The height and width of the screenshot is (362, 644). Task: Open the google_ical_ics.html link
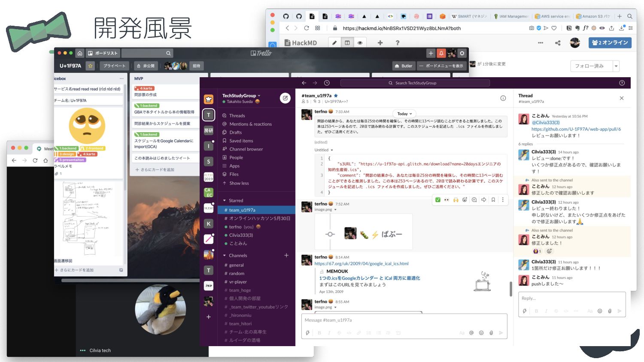tap(361, 263)
